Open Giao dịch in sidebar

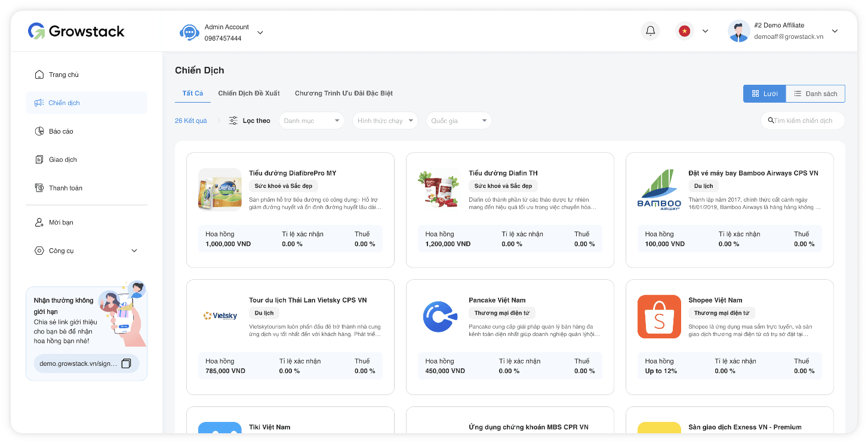coord(87,159)
